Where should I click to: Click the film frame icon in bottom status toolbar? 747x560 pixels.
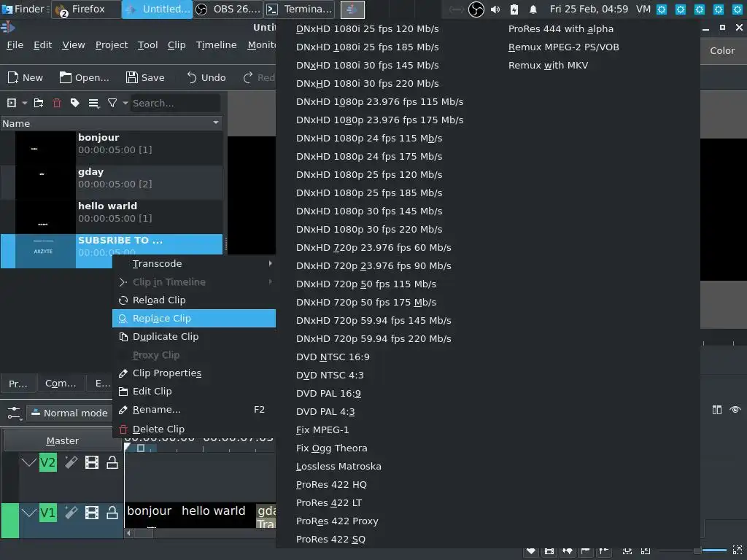[549, 551]
